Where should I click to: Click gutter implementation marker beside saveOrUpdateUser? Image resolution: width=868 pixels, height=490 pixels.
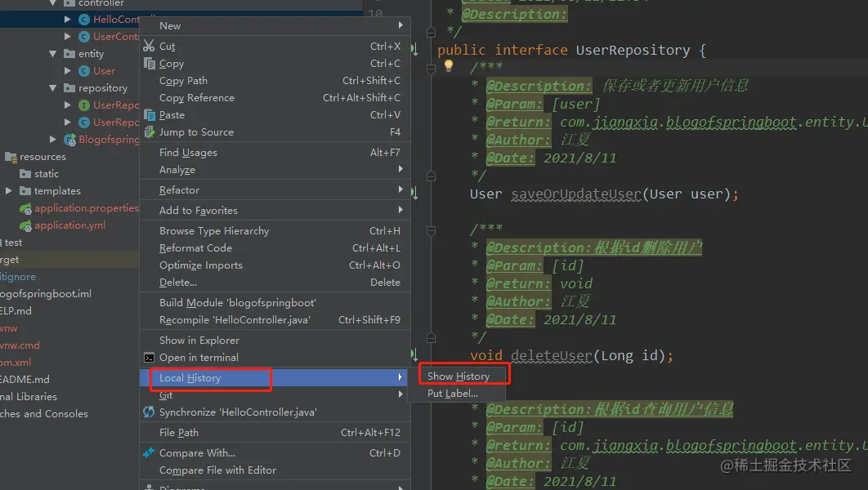pyautogui.click(x=414, y=194)
